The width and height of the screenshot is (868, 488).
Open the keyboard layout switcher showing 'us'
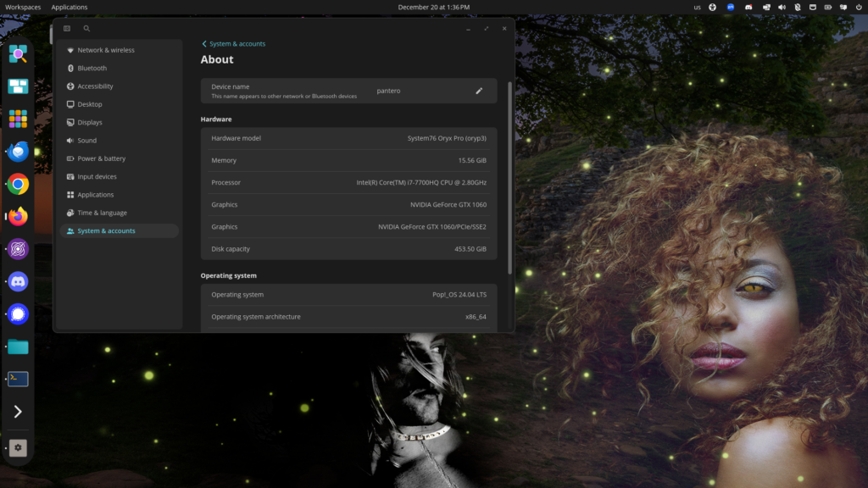point(697,7)
